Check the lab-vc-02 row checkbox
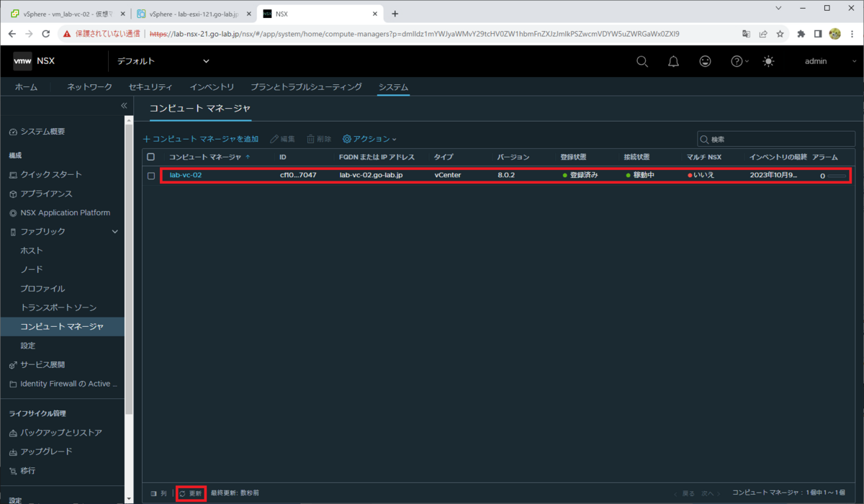 click(151, 175)
